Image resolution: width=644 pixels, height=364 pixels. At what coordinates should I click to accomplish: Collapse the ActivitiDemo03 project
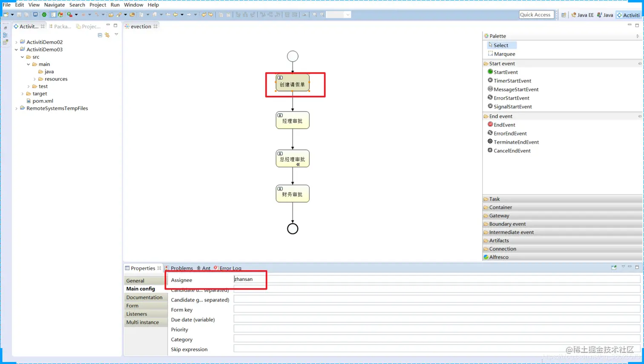pos(17,49)
